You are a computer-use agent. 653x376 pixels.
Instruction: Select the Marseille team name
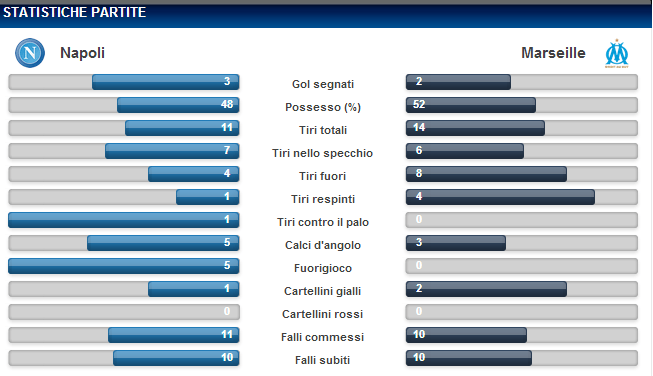tap(553, 53)
